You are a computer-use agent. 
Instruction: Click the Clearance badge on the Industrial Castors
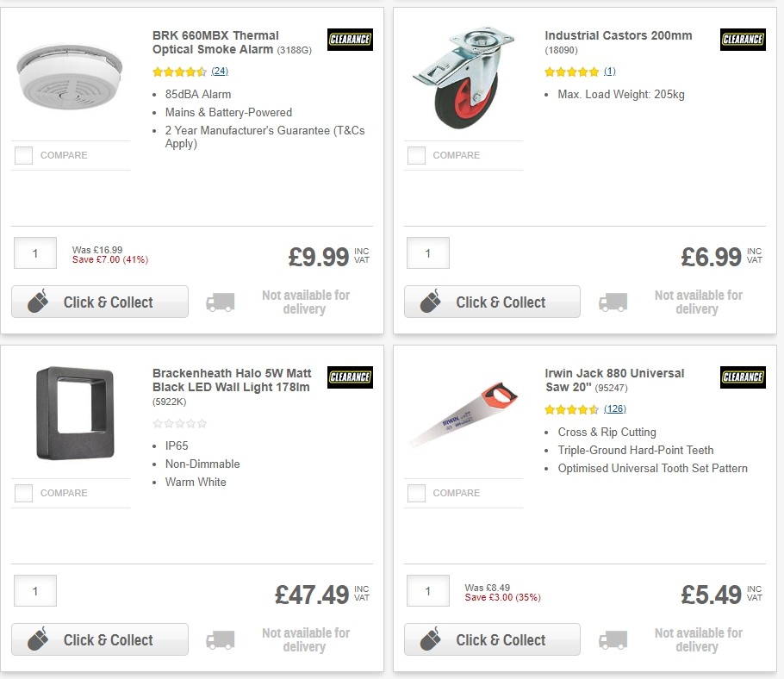(743, 40)
